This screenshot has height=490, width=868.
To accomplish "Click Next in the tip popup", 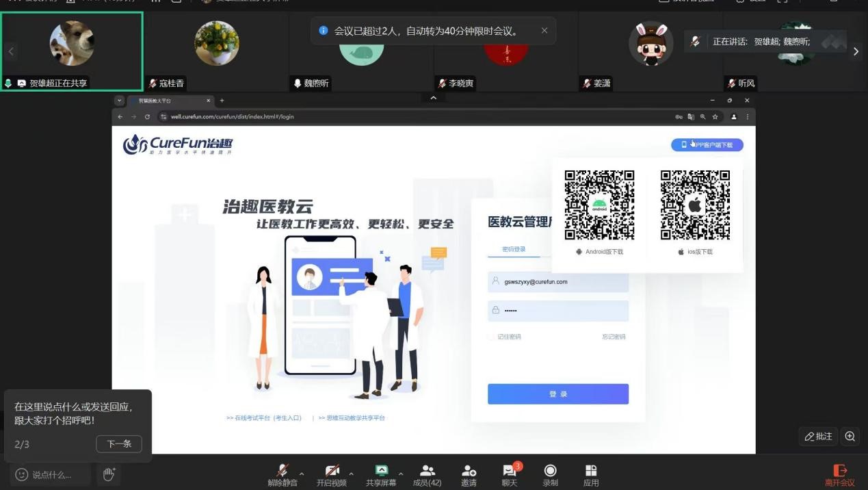I will click(119, 443).
